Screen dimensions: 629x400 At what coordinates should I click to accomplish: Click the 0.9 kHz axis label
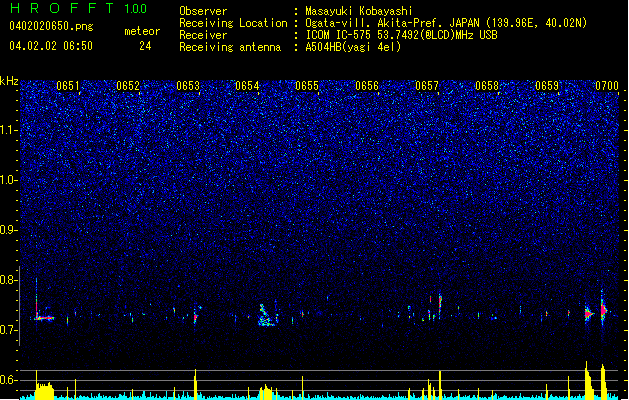9,230
